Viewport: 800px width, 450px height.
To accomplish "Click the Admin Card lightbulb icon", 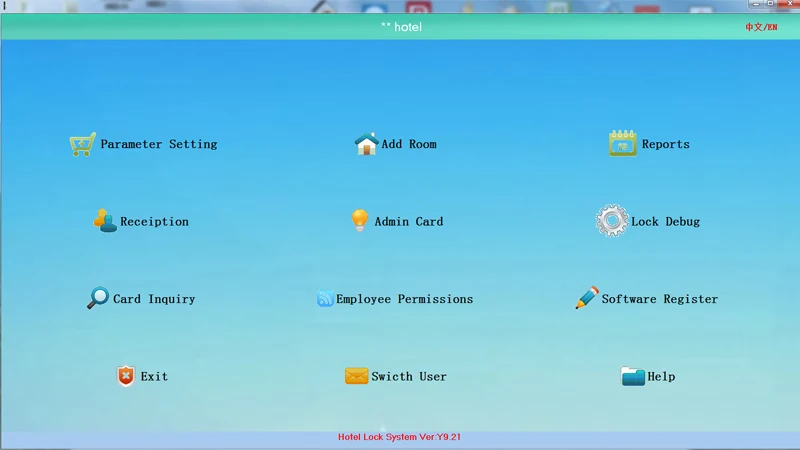I will [x=360, y=220].
